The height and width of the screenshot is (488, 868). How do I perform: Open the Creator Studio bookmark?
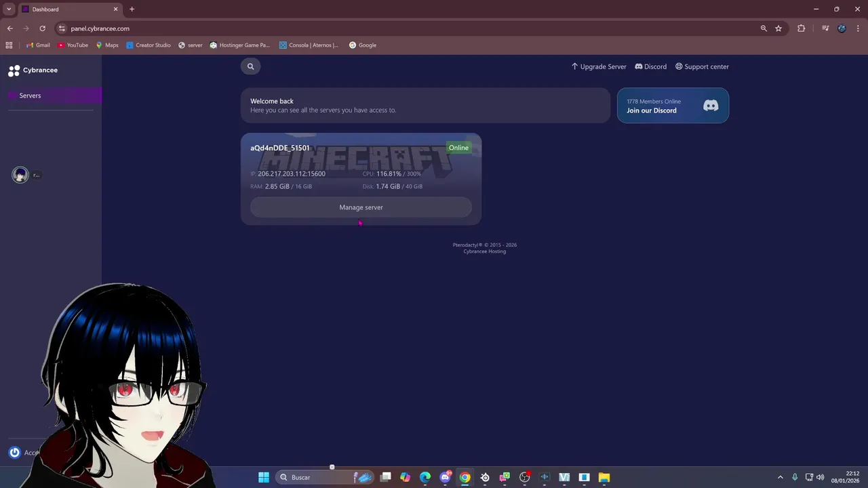[149, 45]
